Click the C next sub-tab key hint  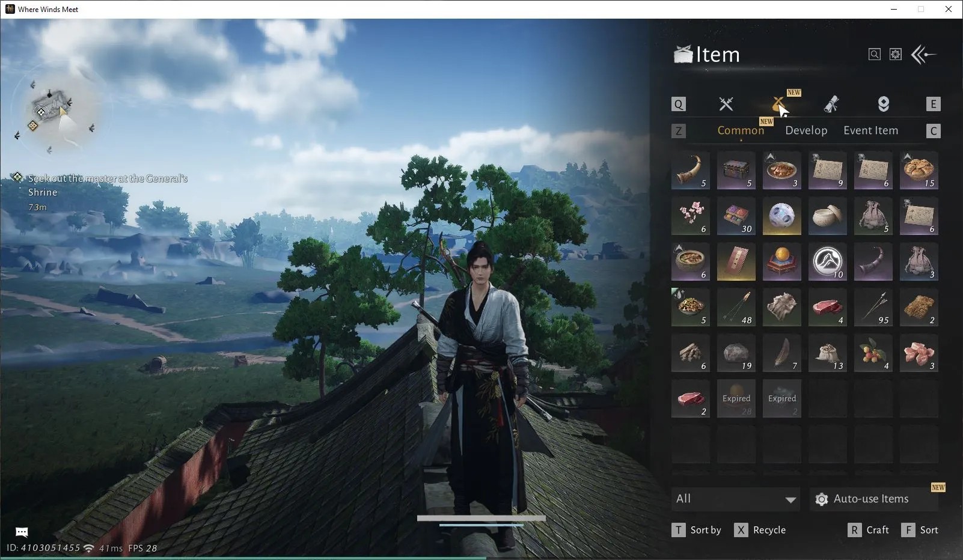point(934,131)
